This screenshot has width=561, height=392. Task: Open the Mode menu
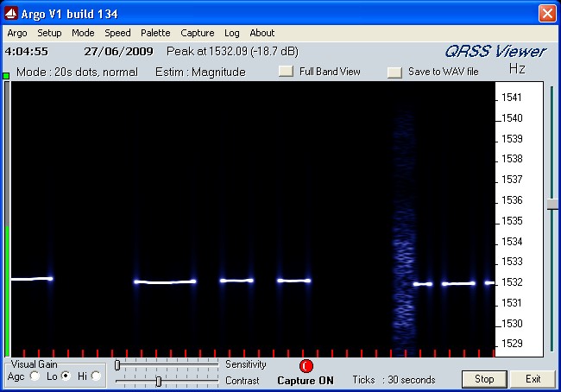pyautogui.click(x=84, y=33)
